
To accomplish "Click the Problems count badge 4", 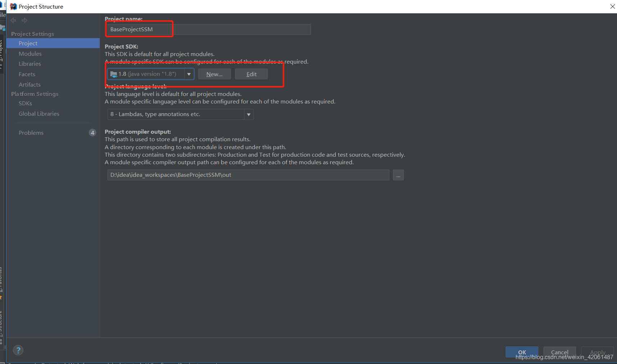I will tap(92, 133).
